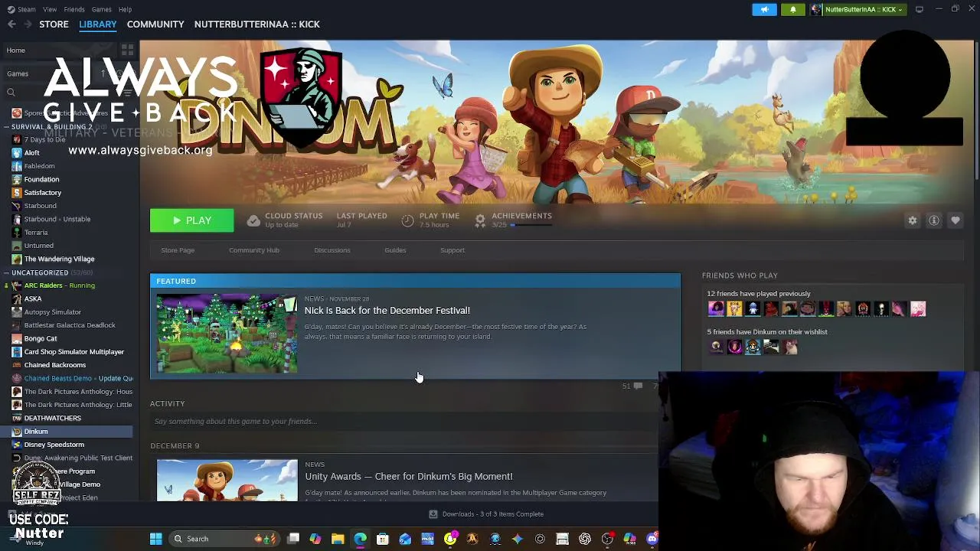Click the Achievements gear badge icon
The width and height of the screenshot is (980, 551).
[x=480, y=220]
